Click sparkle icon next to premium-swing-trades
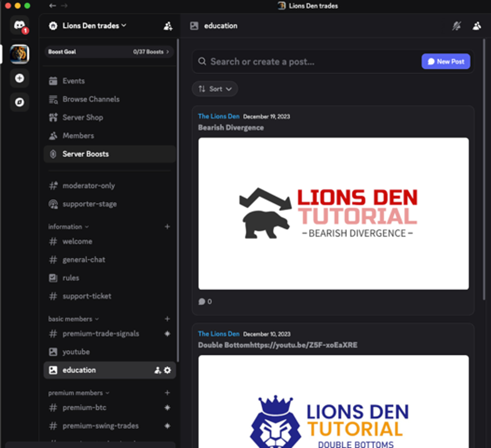 click(167, 426)
